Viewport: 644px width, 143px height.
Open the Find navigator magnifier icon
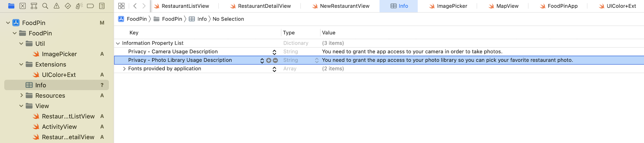click(45, 6)
